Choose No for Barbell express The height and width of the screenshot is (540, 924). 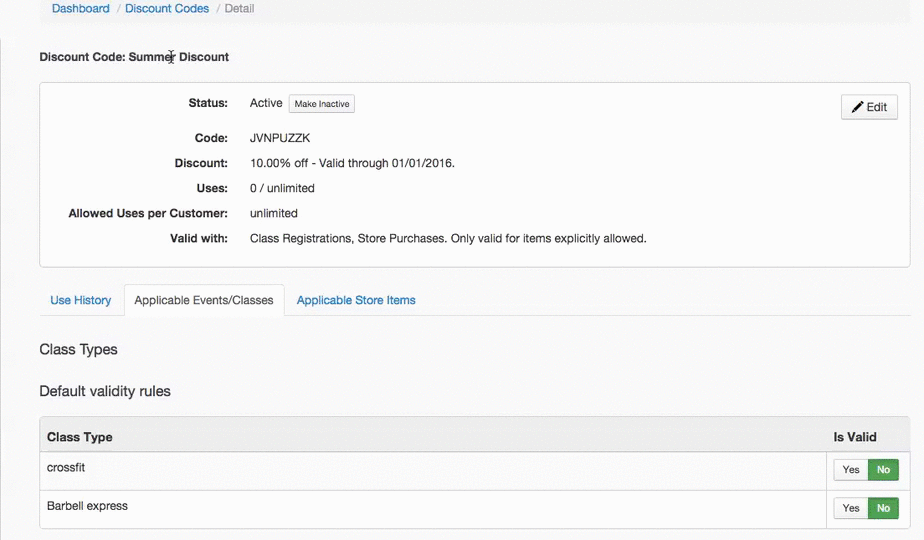(x=883, y=508)
